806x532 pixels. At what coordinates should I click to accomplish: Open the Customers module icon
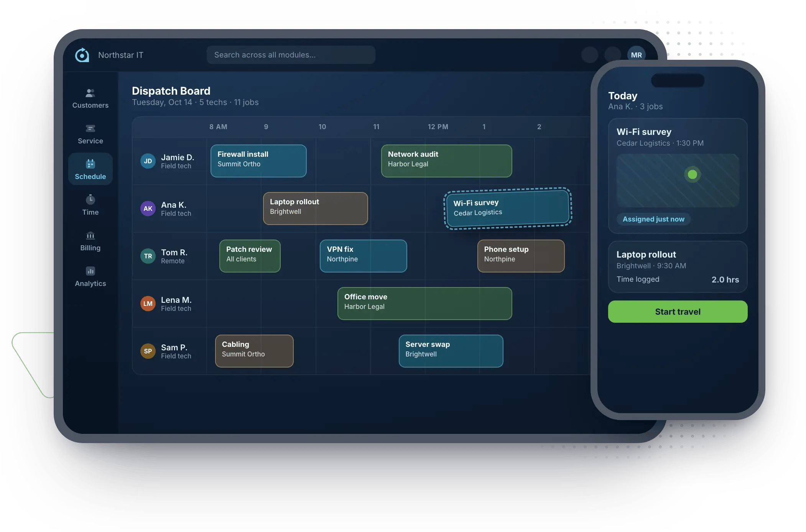point(90,93)
